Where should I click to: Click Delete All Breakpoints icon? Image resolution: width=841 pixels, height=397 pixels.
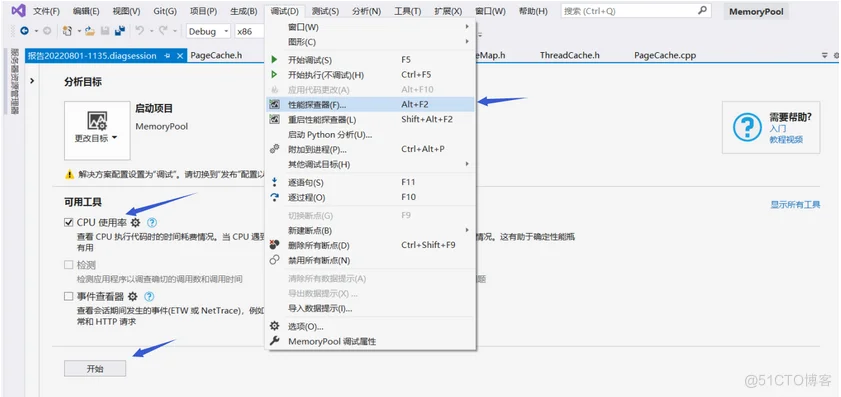click(x=275, y=245)
